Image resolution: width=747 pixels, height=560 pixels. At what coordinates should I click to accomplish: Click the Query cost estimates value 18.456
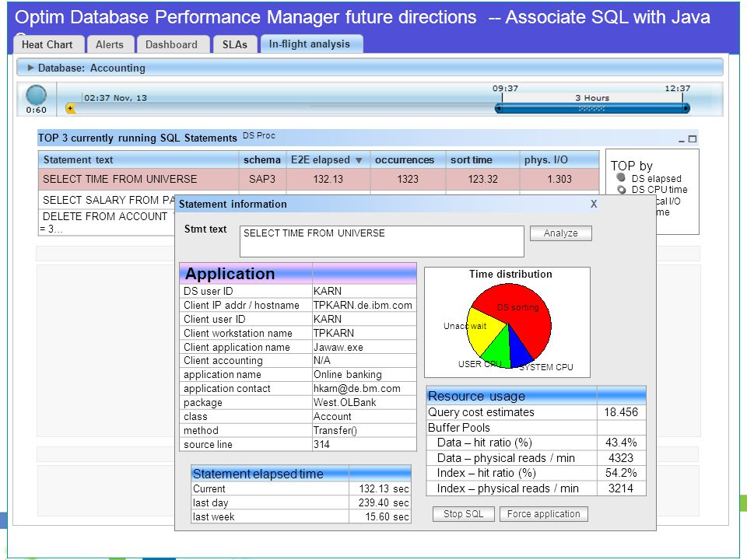pyautogui.click(x=621, y=412)
